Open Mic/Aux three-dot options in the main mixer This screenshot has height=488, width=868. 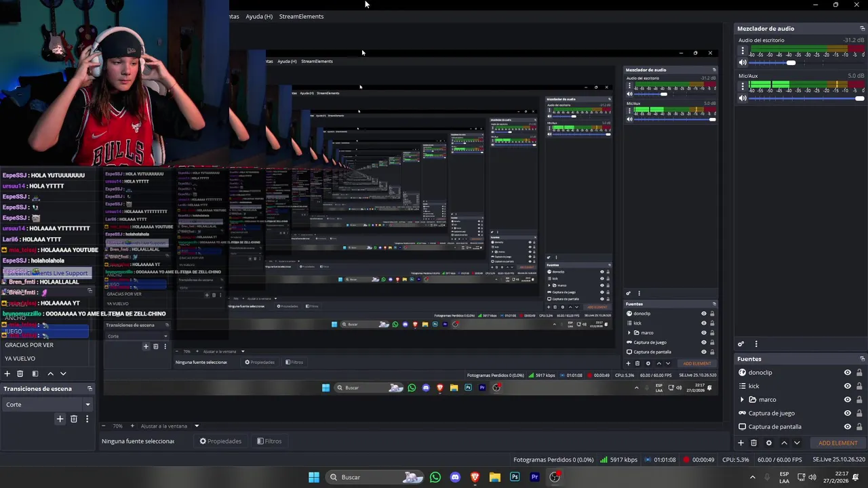coord(743,87)
